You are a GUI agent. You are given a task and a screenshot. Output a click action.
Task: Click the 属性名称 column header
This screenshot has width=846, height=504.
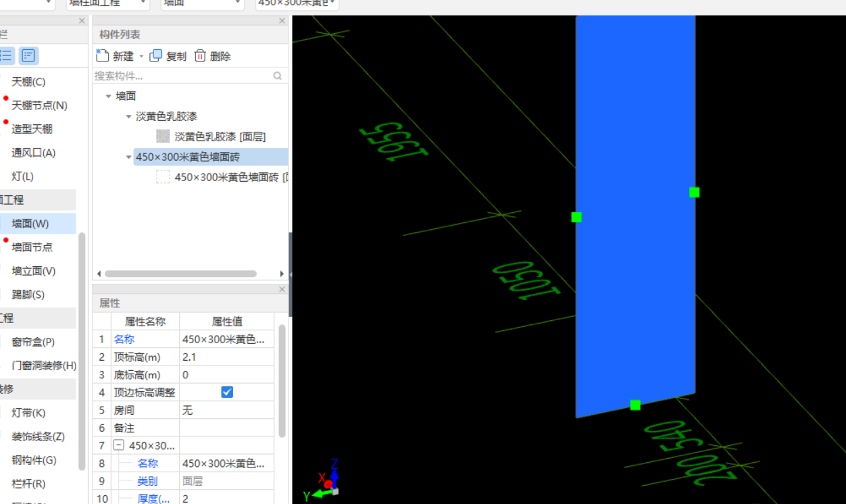point(145,322)
